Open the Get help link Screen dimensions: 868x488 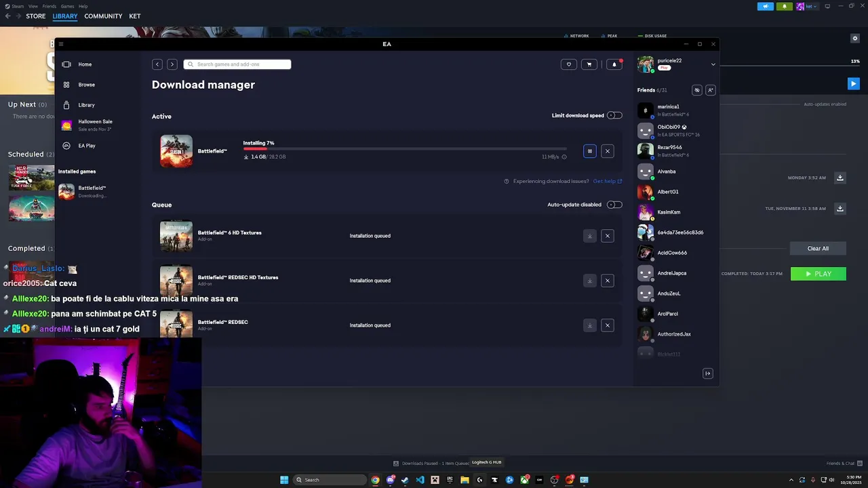[x=607, y=181]
